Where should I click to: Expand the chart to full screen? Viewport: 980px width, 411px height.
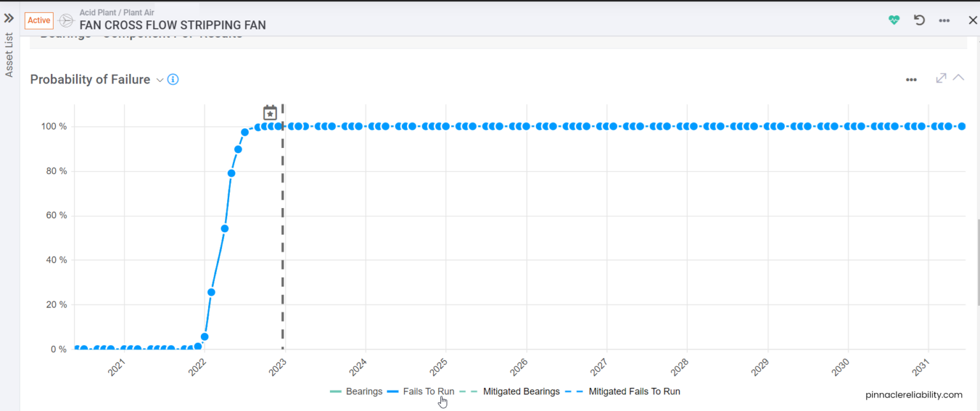click(x=940, y=78)
